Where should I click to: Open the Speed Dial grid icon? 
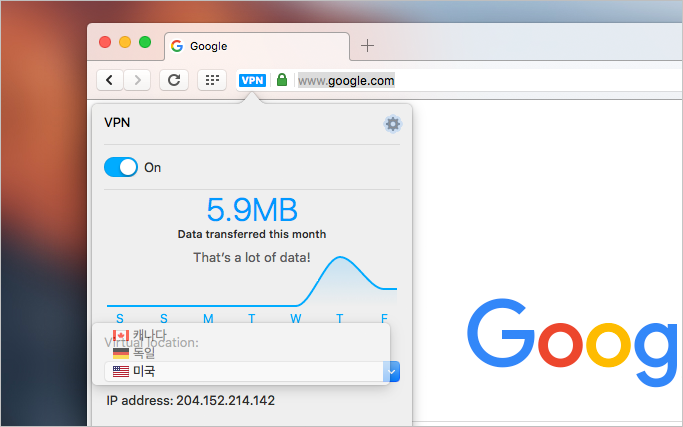click(212, 80)
